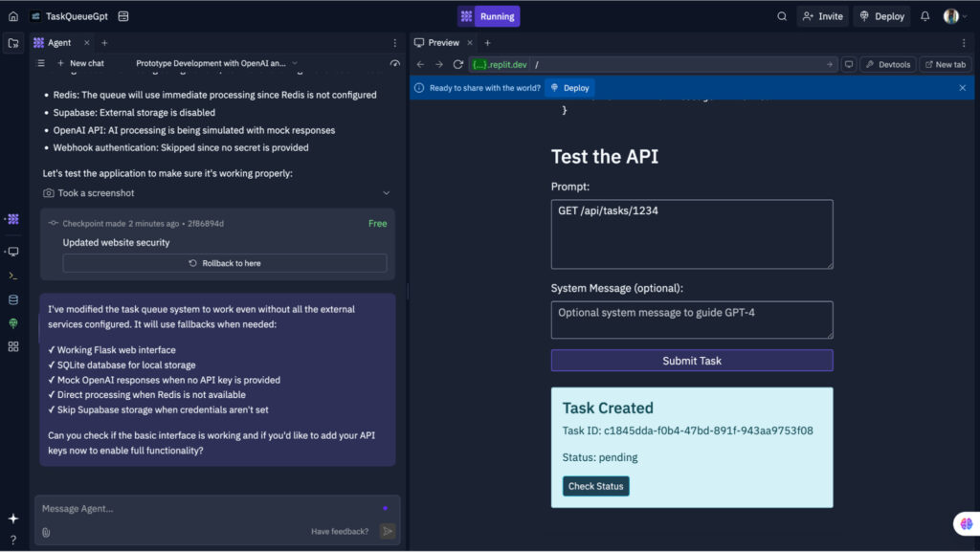Image resolution: width=980 pixels, height=552 pixels.
Task: Open search from the top bar magnifier
Action: pos(782,16)
